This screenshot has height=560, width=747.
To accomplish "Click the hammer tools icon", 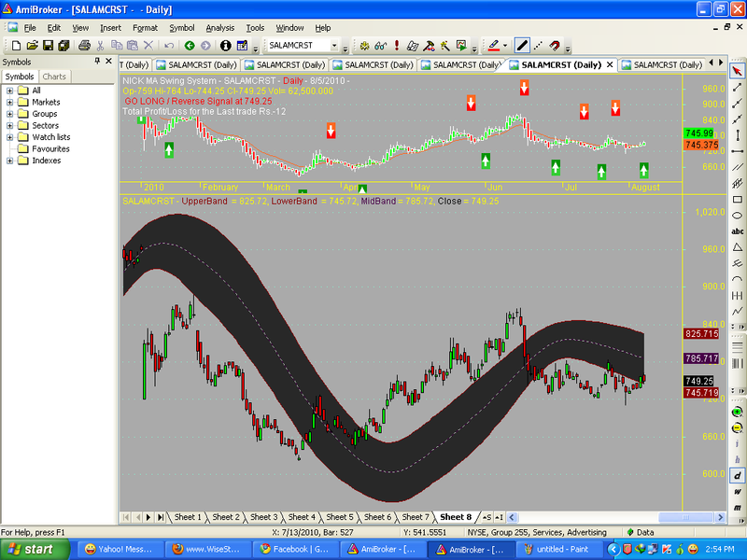I will point(429,46).
